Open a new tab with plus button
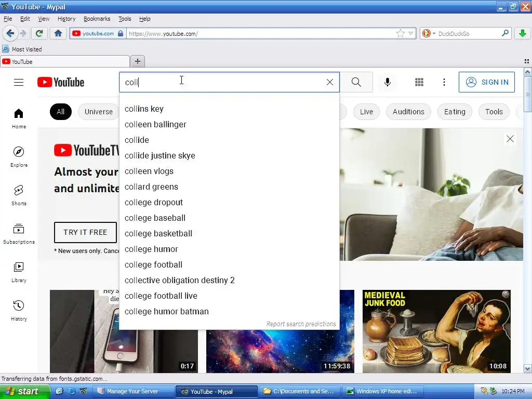This screenshot has height=399, width=532. click(x=137, y=61)
